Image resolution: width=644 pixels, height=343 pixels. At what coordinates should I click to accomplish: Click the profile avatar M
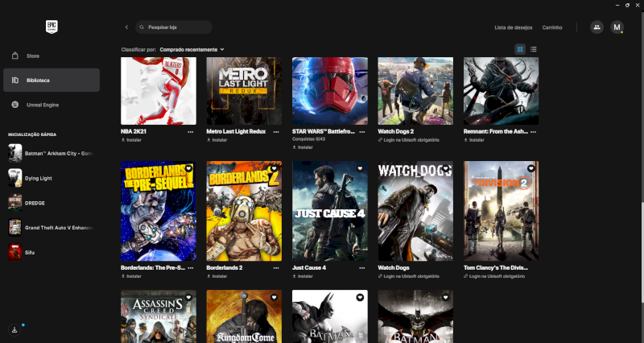[x=617, y=27]
